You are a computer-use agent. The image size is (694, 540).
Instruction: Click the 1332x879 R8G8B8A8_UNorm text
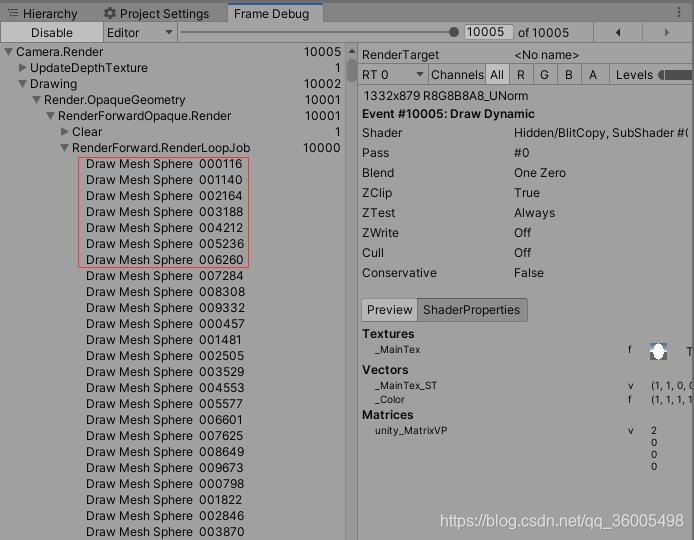pos(446,96)
